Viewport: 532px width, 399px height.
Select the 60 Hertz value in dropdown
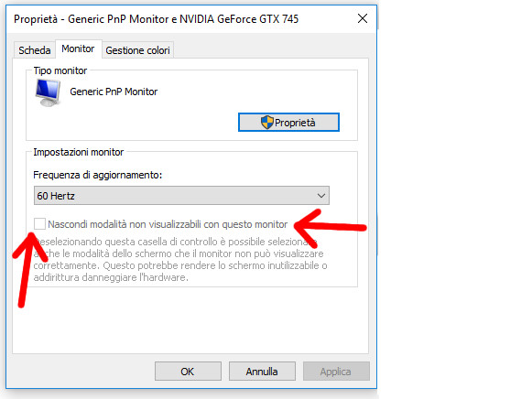(x=56, y=196)
